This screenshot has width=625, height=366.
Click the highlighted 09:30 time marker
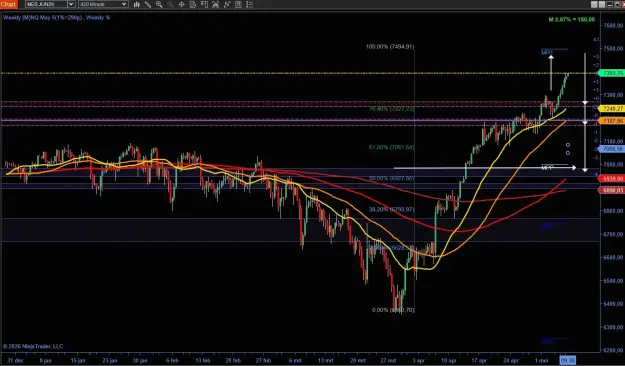(568, 360)
